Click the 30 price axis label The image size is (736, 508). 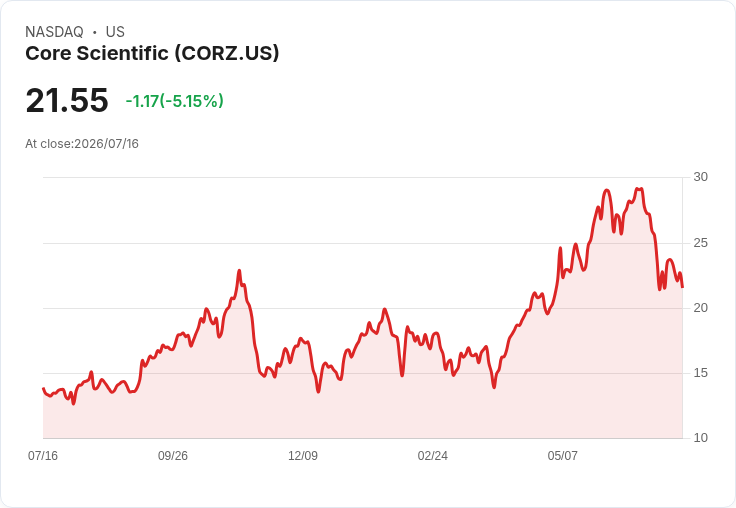tap(700, 177)
